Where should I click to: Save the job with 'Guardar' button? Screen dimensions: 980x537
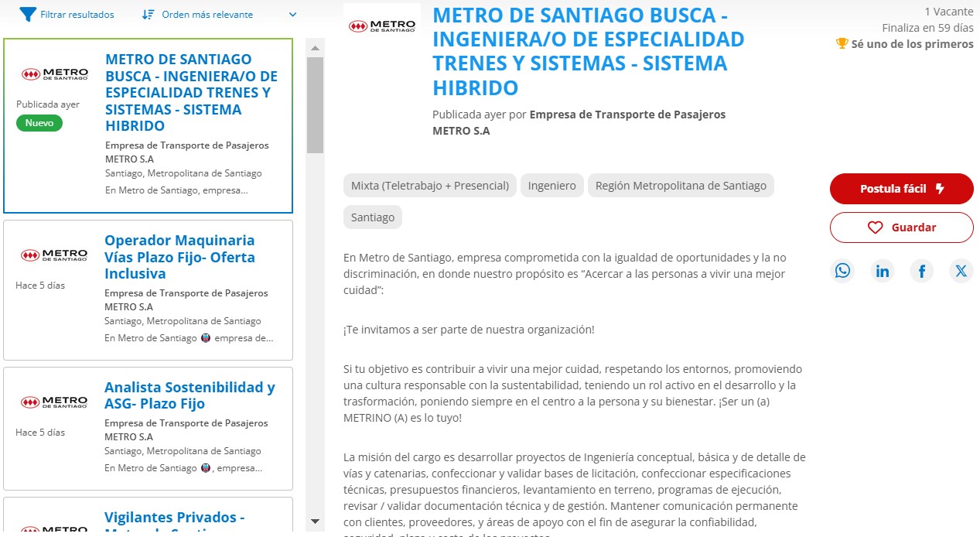coord(901,227)
